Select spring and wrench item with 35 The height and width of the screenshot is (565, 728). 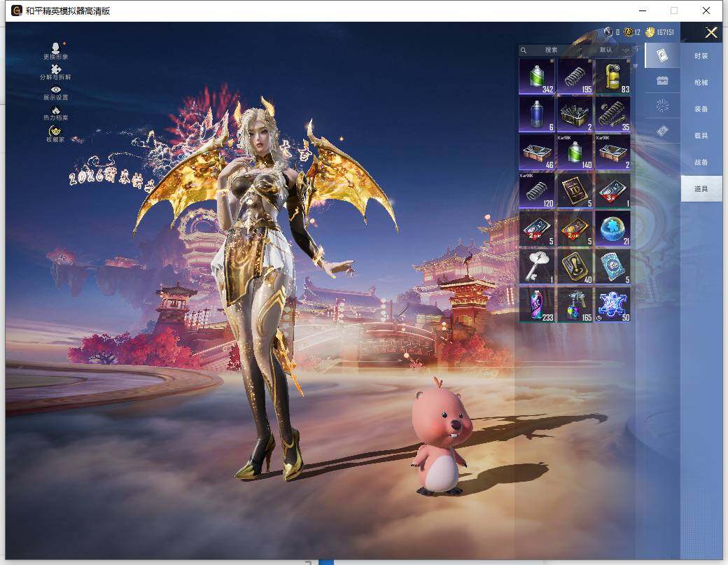[x=613, y=115]
